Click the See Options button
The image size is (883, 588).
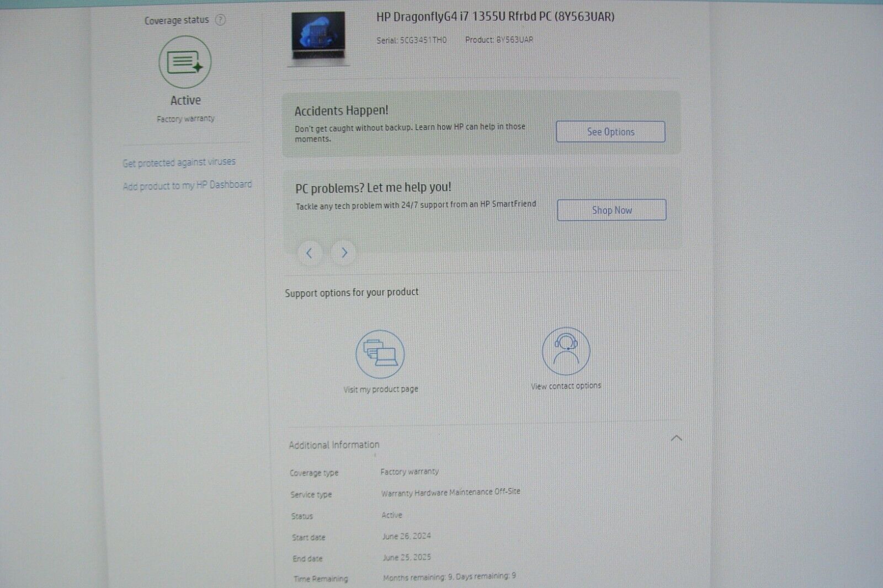[610, 132]
